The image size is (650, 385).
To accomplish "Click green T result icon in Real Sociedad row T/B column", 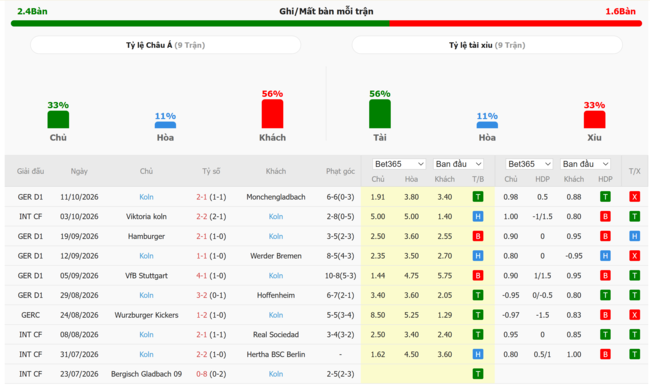I will [478, 334].
